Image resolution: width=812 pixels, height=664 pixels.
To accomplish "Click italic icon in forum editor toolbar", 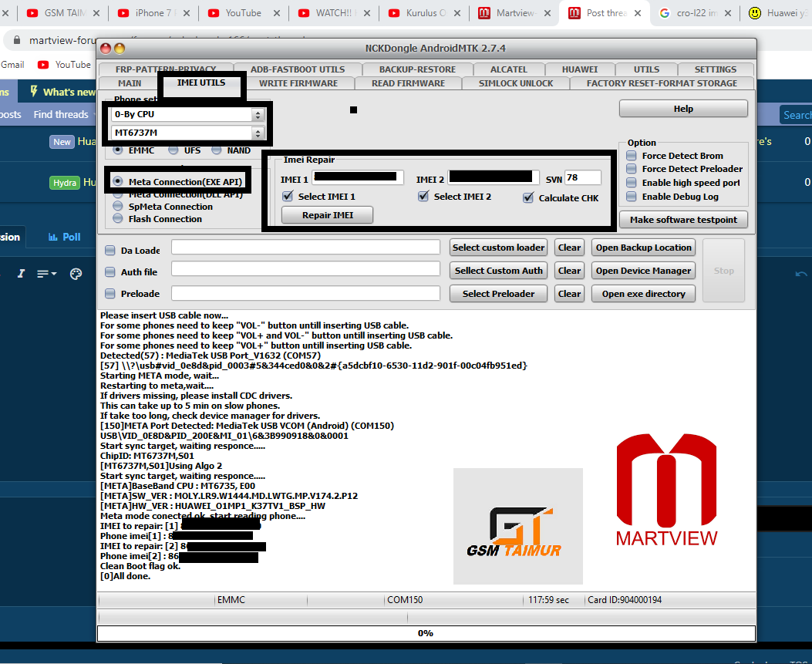I will coord(21,274).
